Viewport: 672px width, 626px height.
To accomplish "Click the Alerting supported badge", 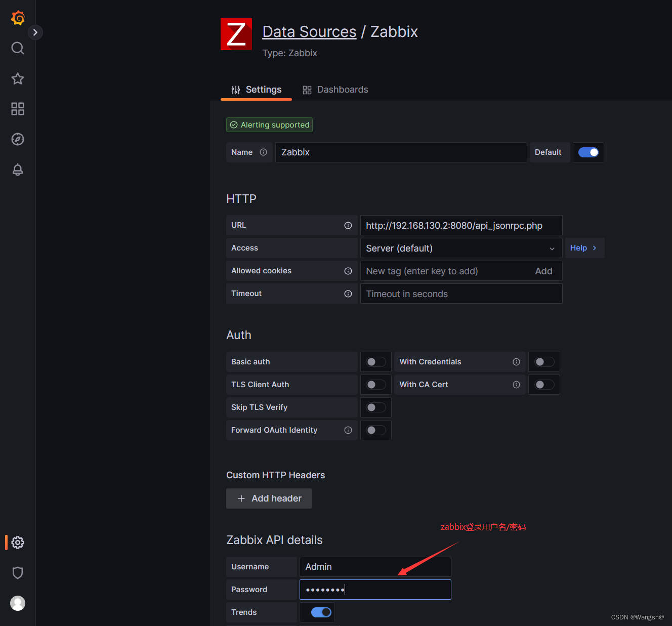I will (269, 125).
